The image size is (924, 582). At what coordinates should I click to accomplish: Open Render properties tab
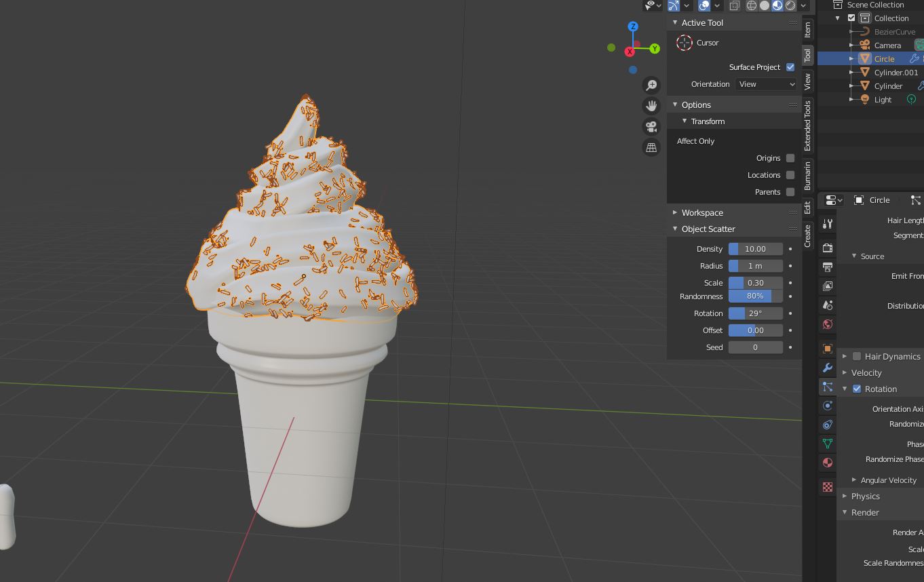click(x=828, y=248)
